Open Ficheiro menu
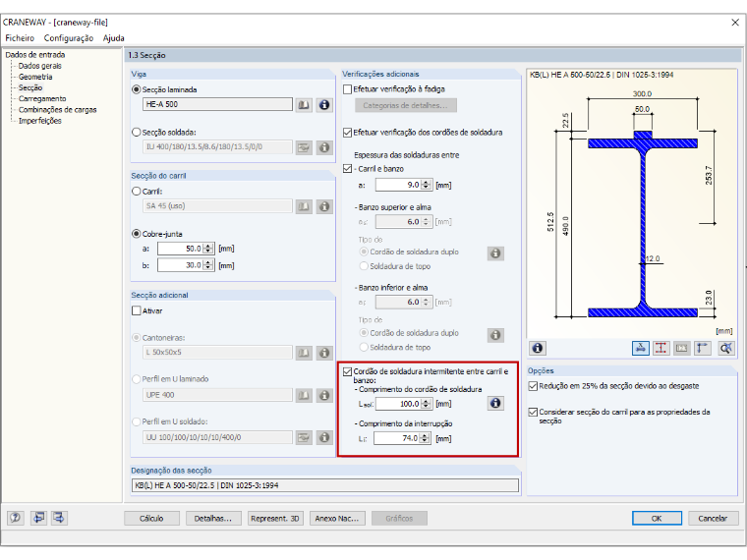This screenshot has width=747, height=560. (20, 38)
